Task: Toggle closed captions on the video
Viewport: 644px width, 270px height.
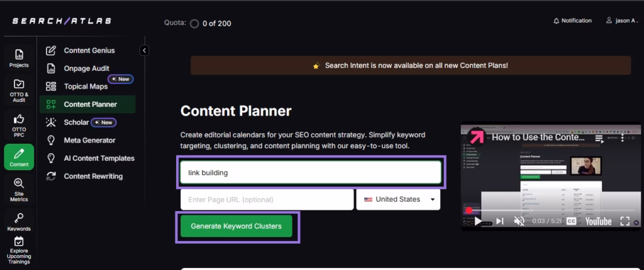Action: tap(572, 221)
